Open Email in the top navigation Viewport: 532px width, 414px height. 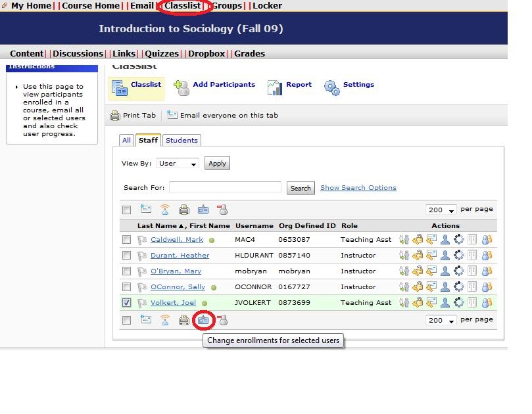click(142, 6)
